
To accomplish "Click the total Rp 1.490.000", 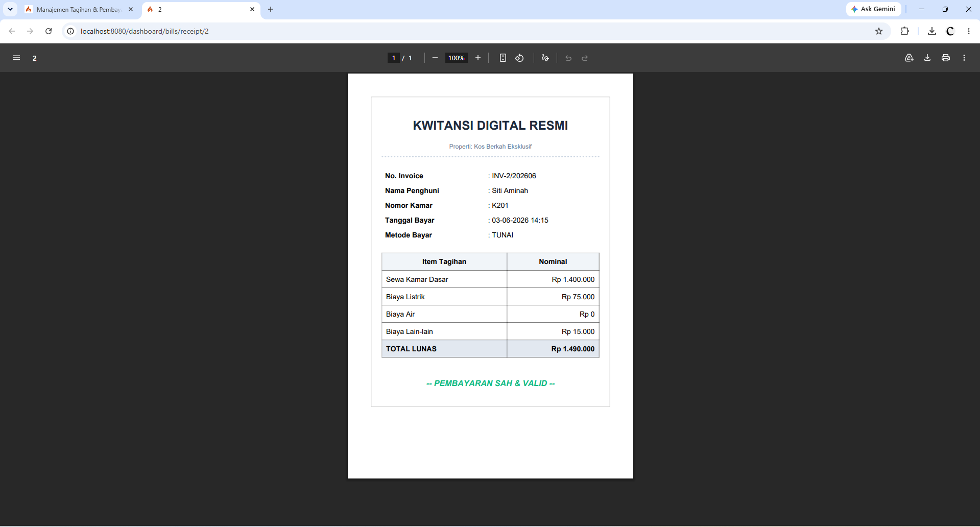I will click(x=573, y=349).
